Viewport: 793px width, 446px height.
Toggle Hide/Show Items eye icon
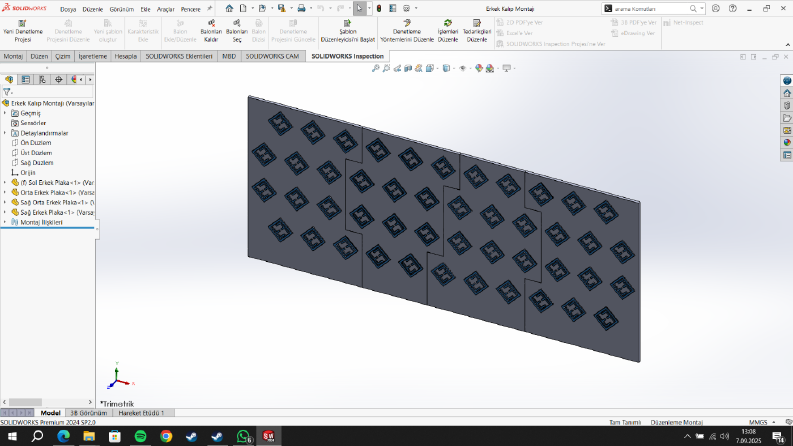(x=462, y=68)
